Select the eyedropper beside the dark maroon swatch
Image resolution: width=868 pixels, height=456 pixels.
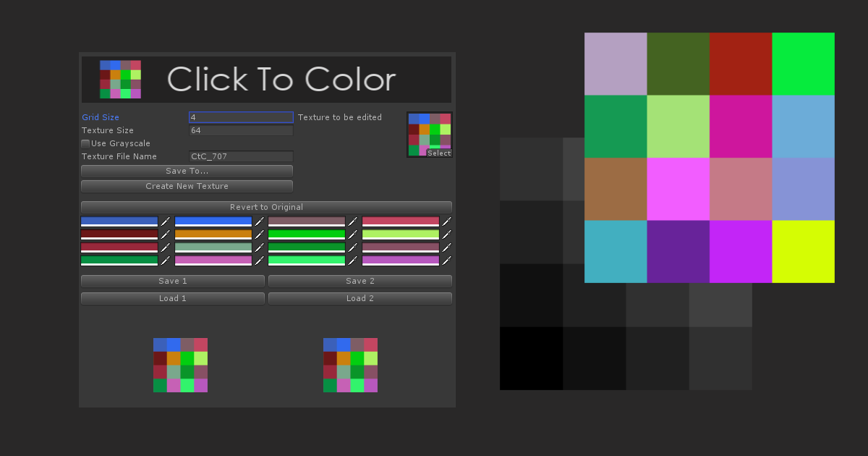tap(167, 234)
